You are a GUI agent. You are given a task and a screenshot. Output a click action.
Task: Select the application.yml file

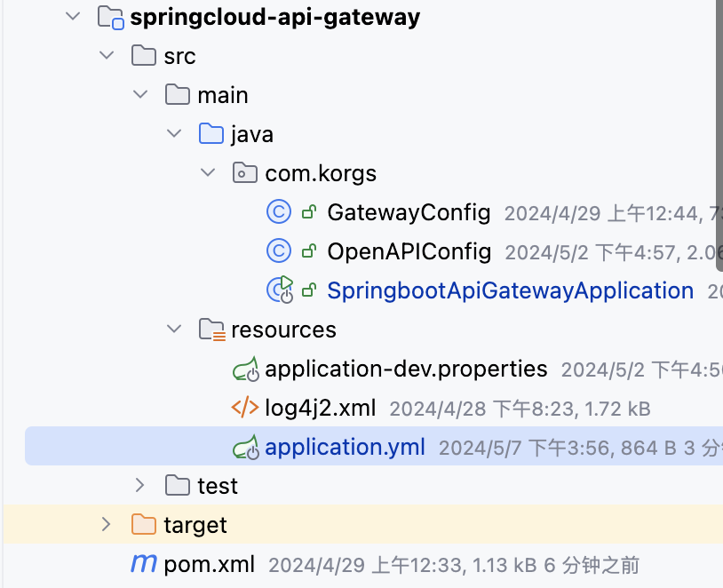(x=345, y=446)
